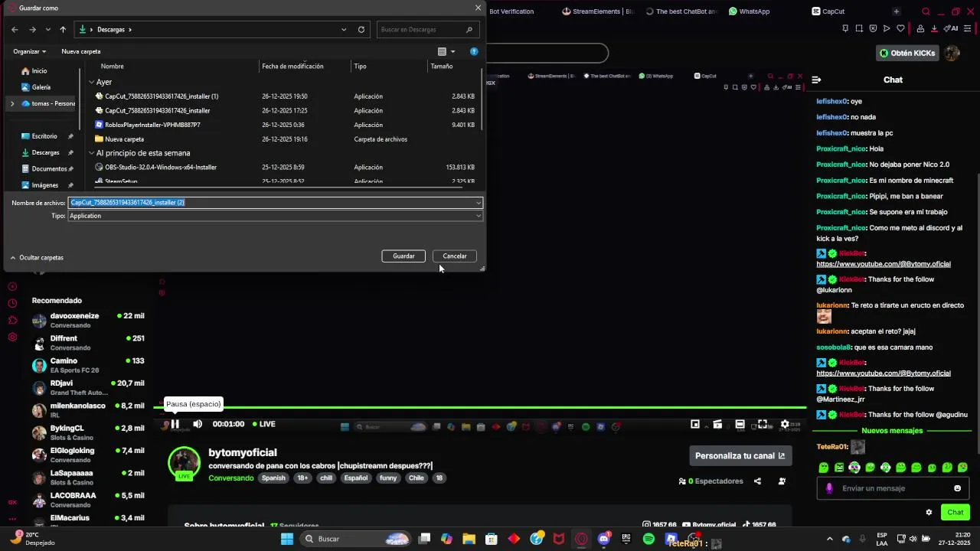Open Kick player settings gear

point(785,424)
